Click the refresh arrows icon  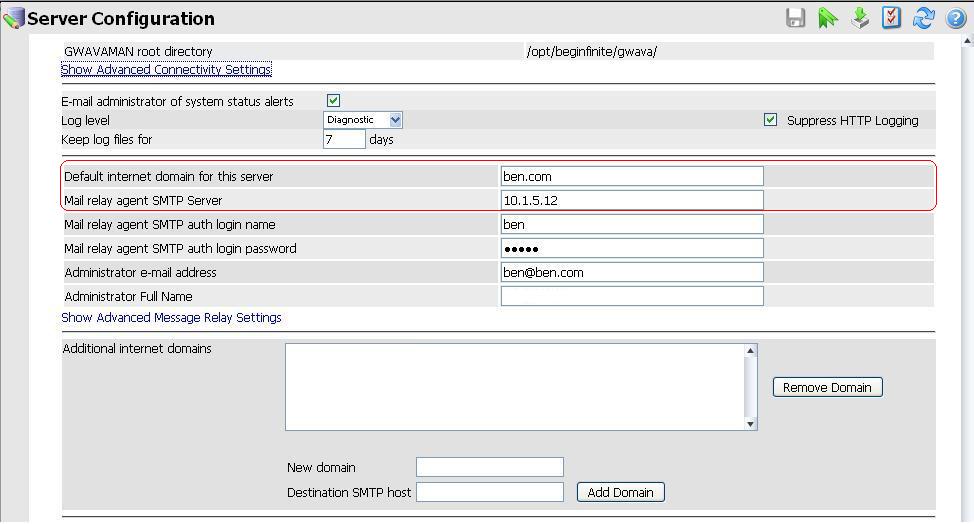[924, 18]
